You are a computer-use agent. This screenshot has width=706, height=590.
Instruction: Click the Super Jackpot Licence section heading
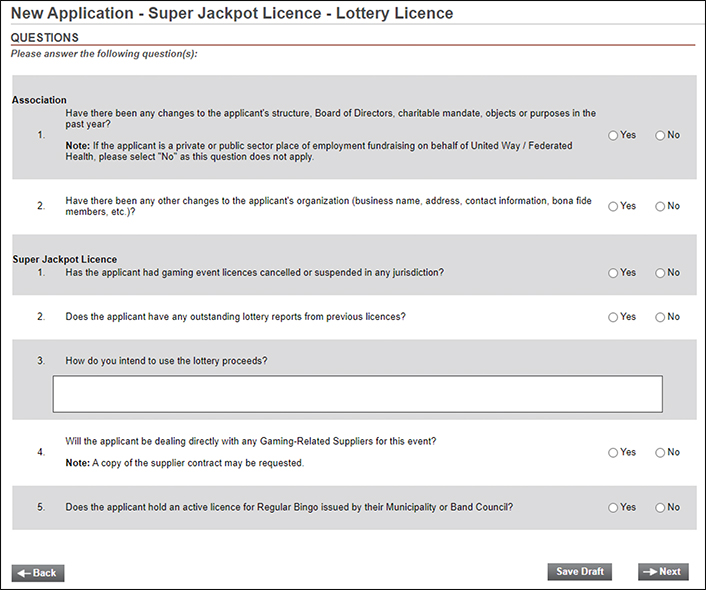point(65,259)
